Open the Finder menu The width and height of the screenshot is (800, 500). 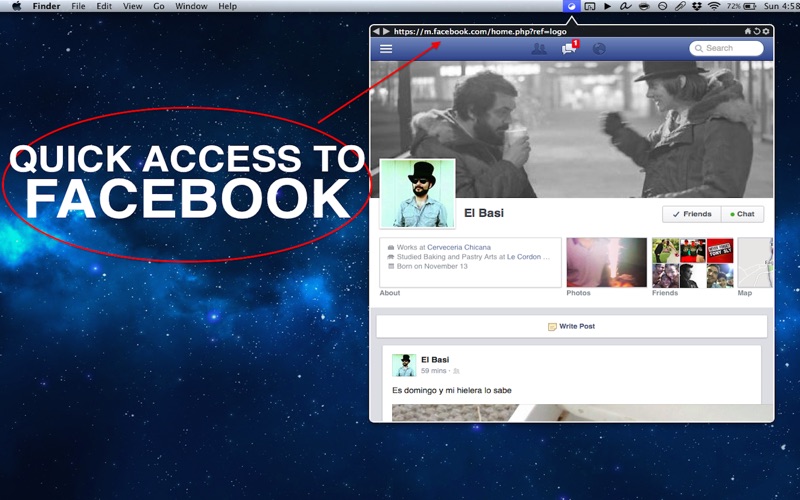coord(46,6)
